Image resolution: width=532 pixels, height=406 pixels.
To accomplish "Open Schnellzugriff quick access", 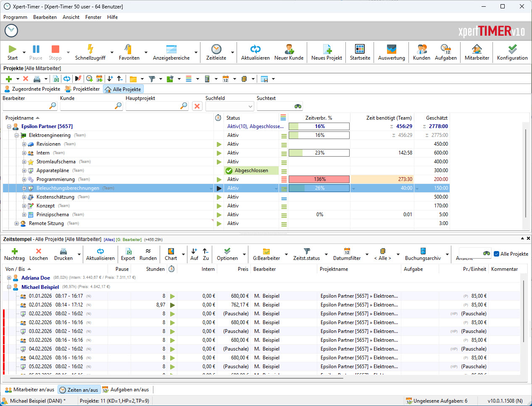I will [x=90, y=52].
